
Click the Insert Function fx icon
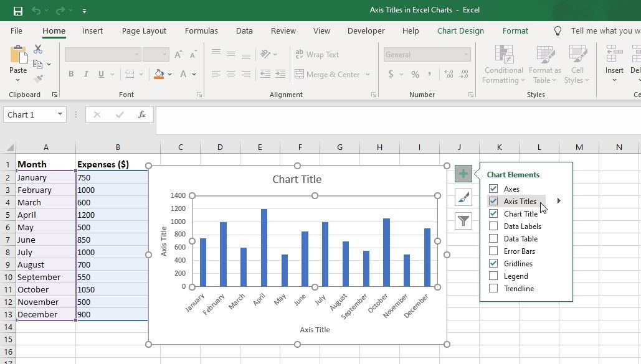[x=142, y=114]
